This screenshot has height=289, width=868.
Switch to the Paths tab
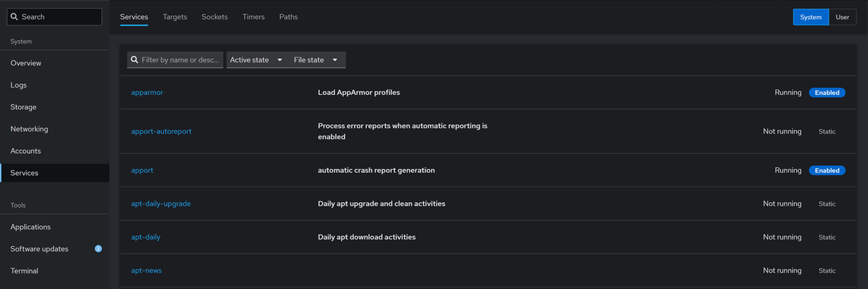pos(289,17)
